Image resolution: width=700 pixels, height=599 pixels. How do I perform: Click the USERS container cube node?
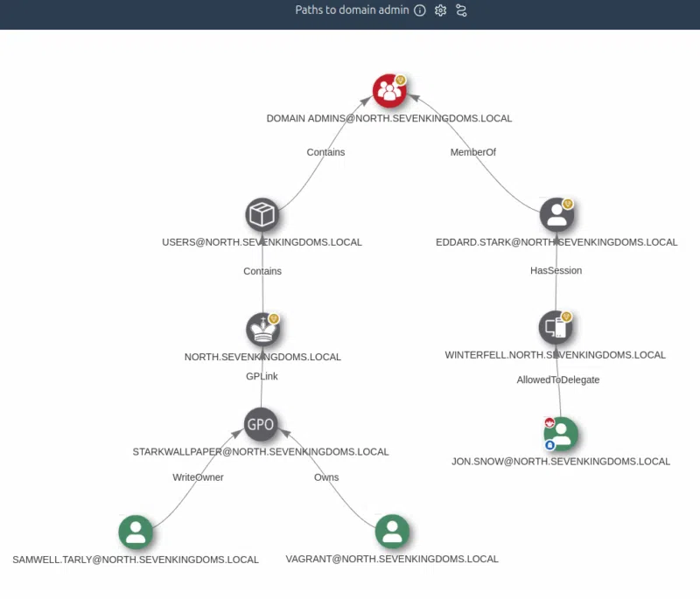pyautogui.click(x=262, y=214)
